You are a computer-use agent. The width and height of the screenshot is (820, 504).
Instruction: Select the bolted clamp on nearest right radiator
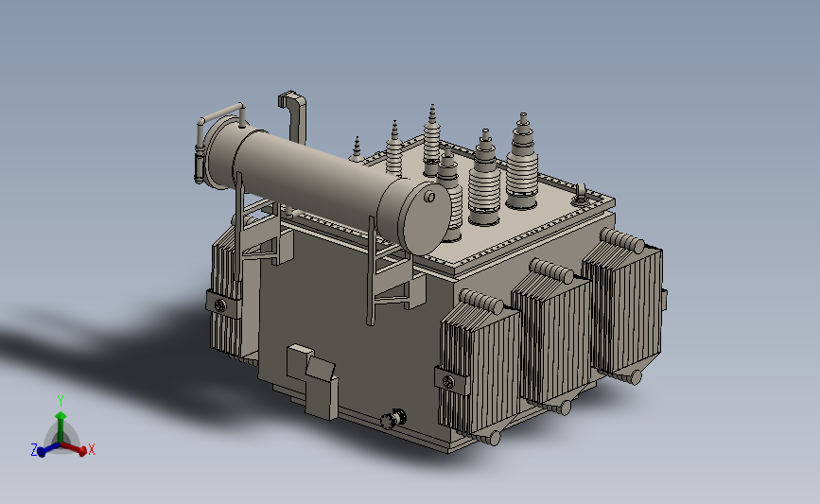tap(452, 381)
